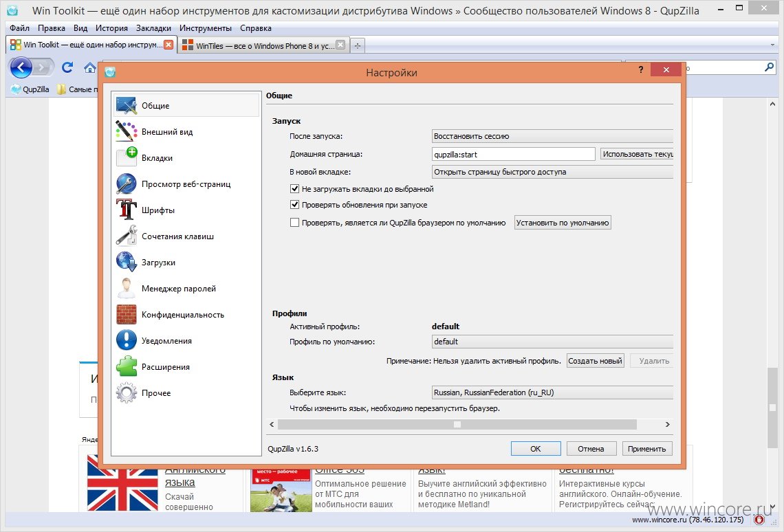Click the Домашняя страница input field
This screenshot has width=784, height=532.
coord(514,155)
